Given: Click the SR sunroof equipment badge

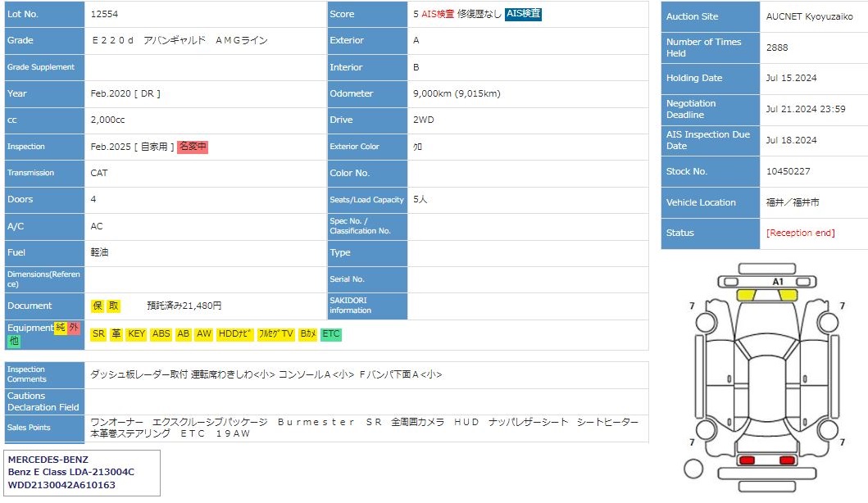Looking at the screenshot, I should click(98, 334).
